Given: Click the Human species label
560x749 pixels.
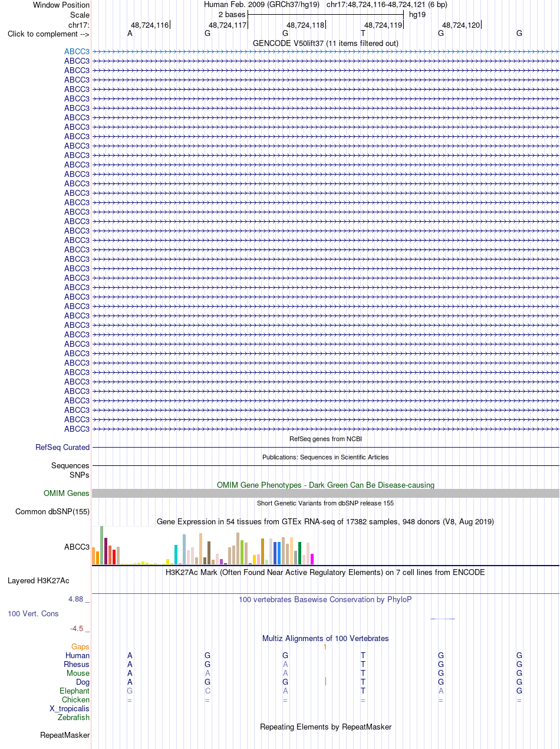Looking at the screenshot, I should [x=77, y=655].
